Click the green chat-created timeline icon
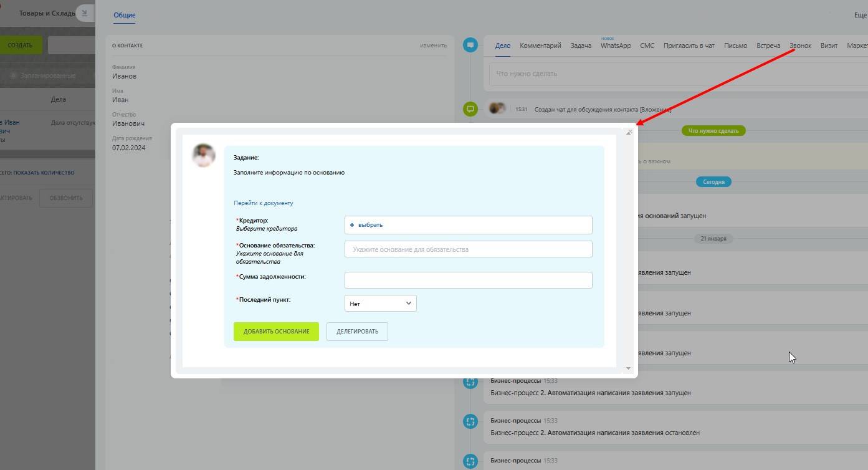868x470 pixels. (470, 109)
